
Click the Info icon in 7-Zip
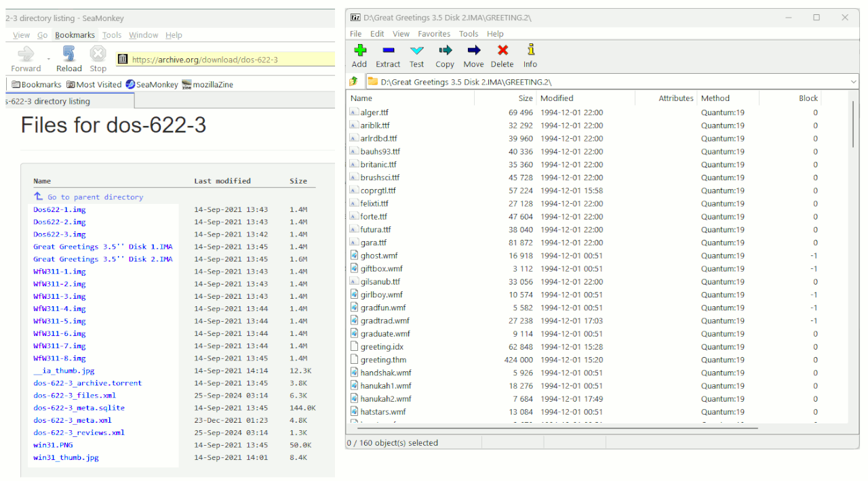[x=530, y=49]
